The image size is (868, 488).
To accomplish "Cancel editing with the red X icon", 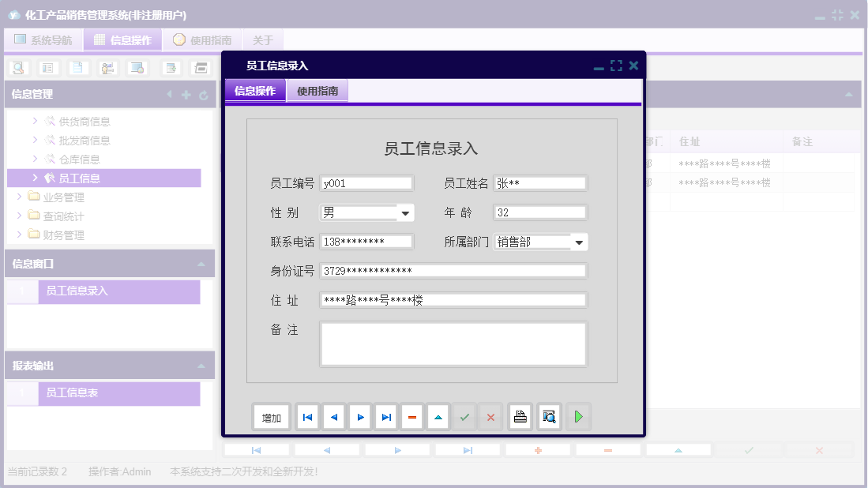I will tap(490, 416).
